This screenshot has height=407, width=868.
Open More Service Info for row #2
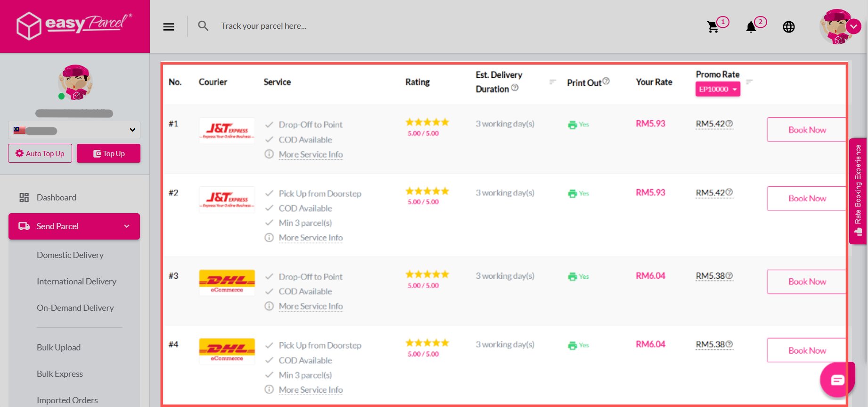[x=311, y=238]
